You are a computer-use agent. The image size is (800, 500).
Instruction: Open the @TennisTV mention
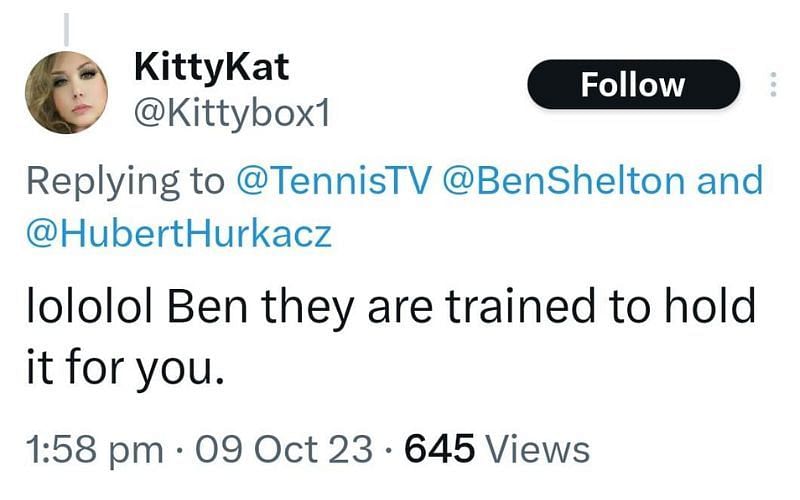click(334, 181)
